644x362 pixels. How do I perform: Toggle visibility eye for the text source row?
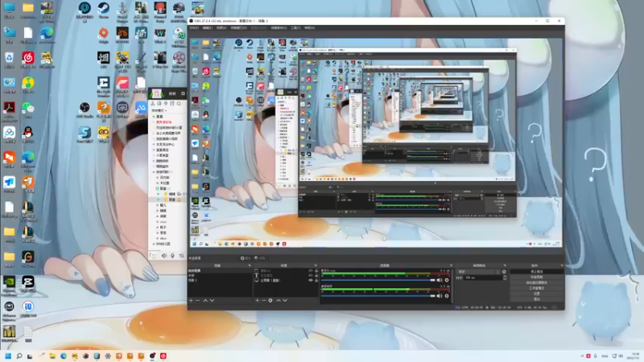(311, 275)
